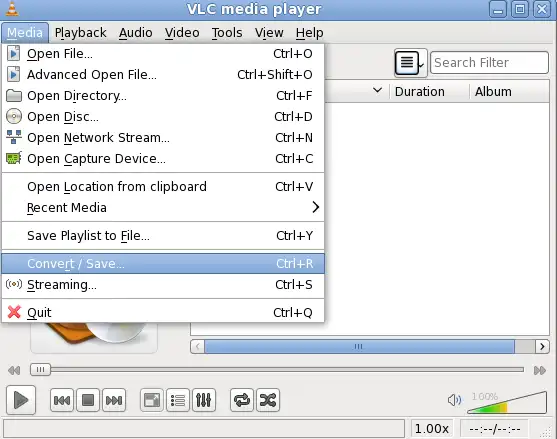Select Convert / Save entry
Viewport: 557px width, 439px height.
tap(163, 264)
